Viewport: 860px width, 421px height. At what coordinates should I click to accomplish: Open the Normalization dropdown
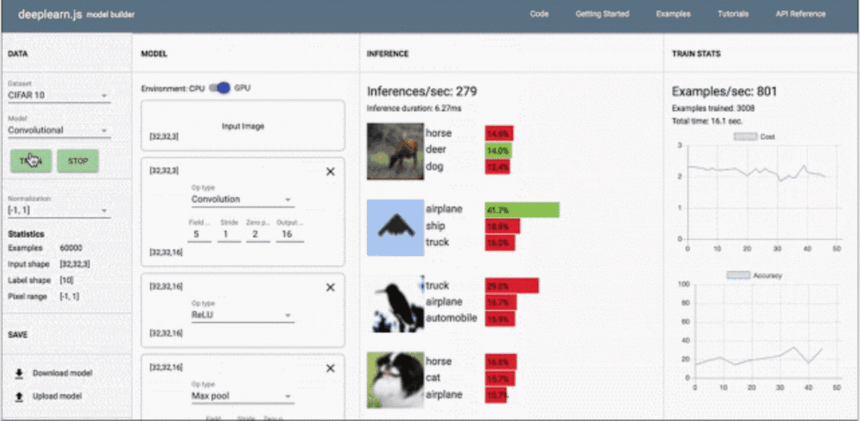pos(59,211)
